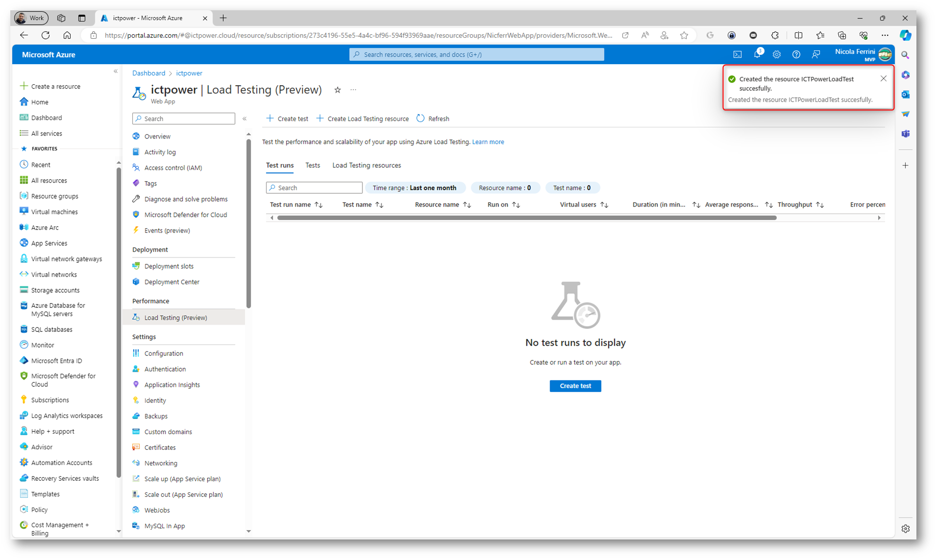Refresh the test runs list
The height and width of the screenshot is (560, 937).
pyautogui.click(x=433, y=118)
